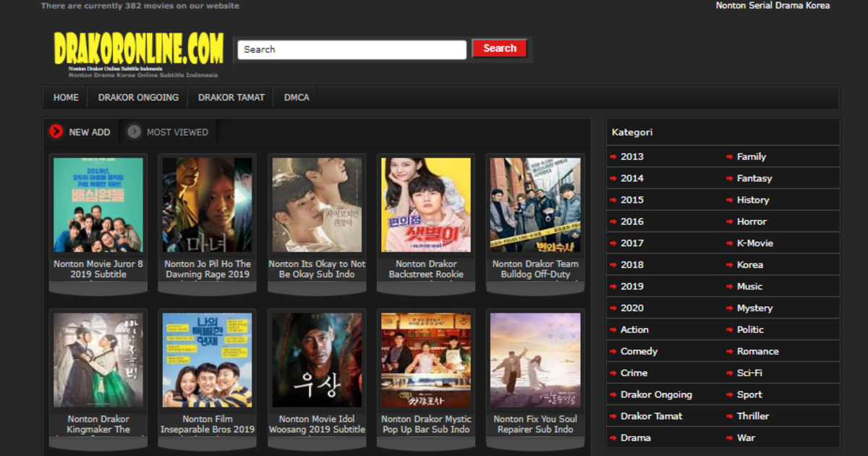Browse the Horror category
This screenshot has height=456, width=868.
(x=752, y=221)
